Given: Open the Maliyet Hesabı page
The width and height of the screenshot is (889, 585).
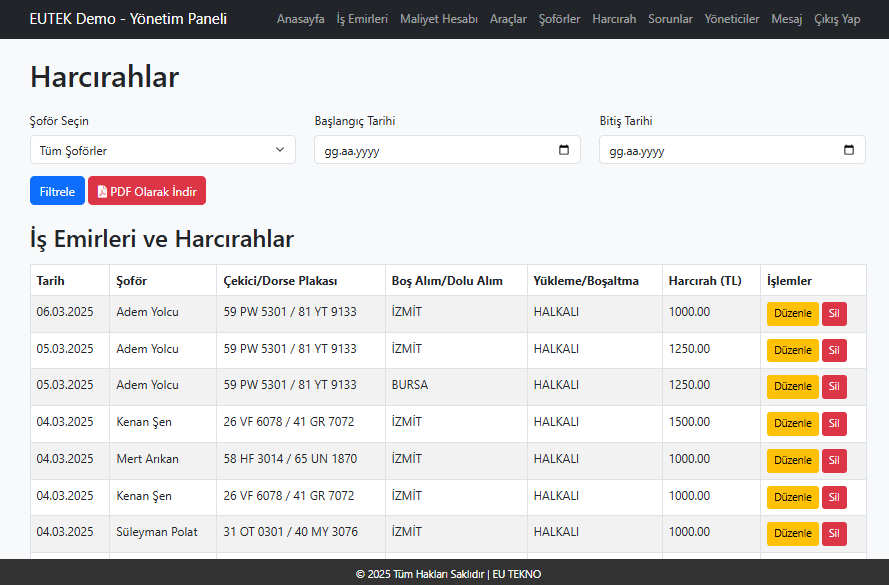Looking at the screenshot, I should tap(439, 19).
